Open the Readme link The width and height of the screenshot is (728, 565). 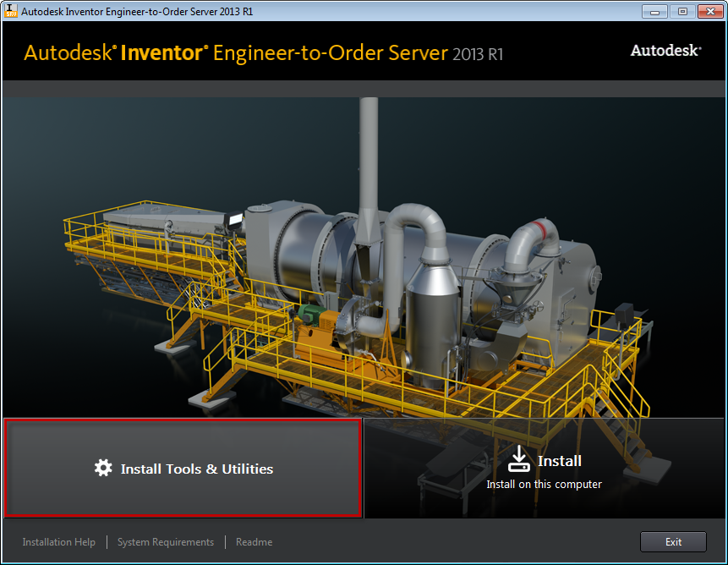coord(254,542)
